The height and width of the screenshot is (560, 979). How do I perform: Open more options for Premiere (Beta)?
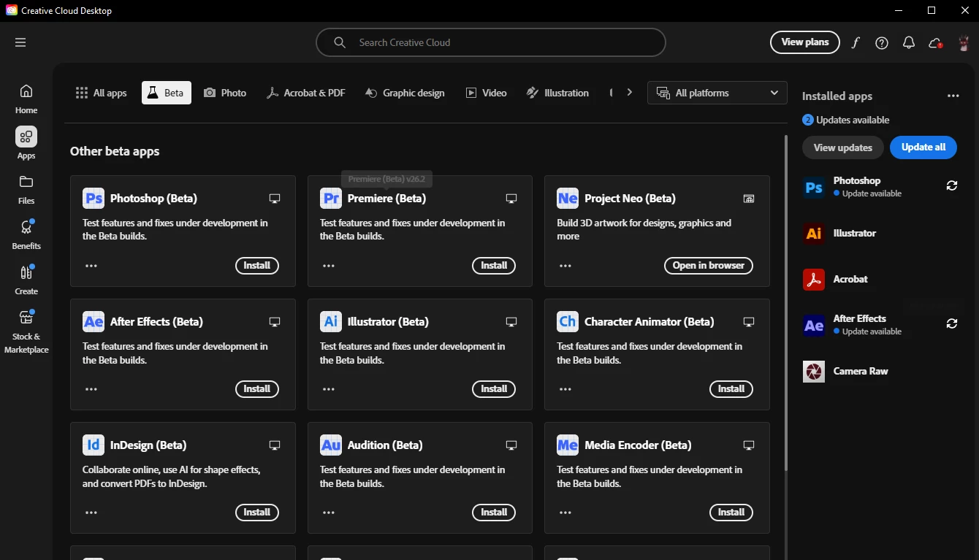[x=329, y=266]
